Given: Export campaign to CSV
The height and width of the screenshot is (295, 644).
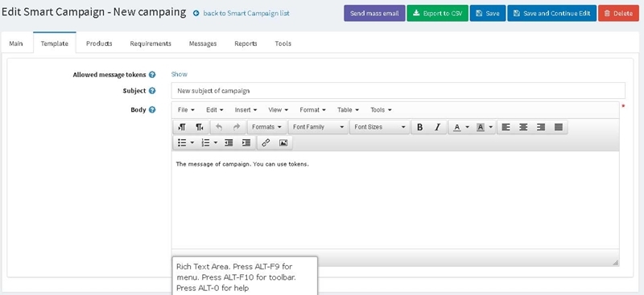Looking at the screenshot, I should coord(437,13).
